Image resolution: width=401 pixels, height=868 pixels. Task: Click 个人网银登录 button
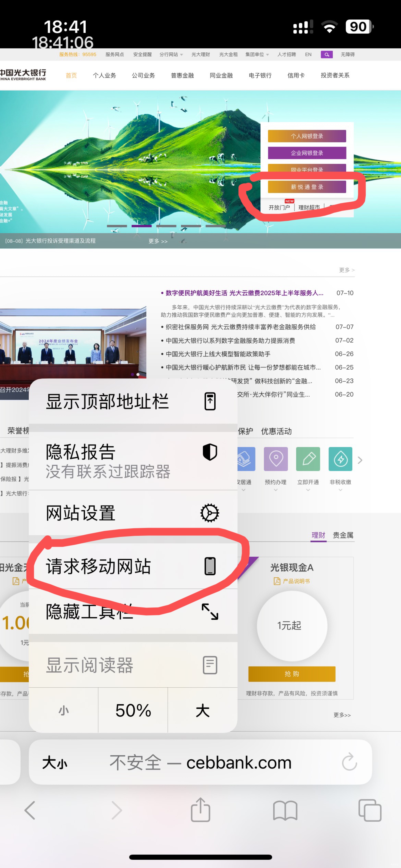point(307,136)
